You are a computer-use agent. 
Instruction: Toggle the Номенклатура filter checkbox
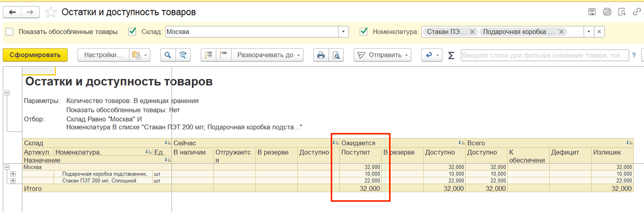[364, 31]
